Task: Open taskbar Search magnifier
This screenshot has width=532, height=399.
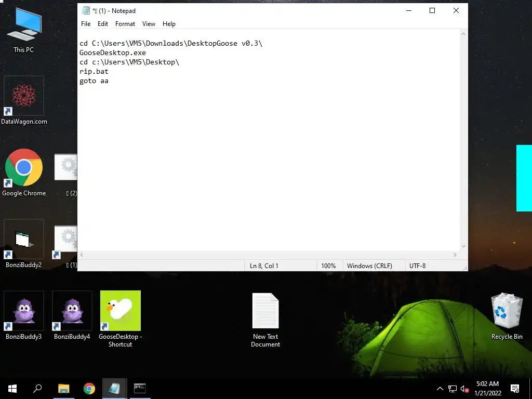Action: tap(37, 389)
